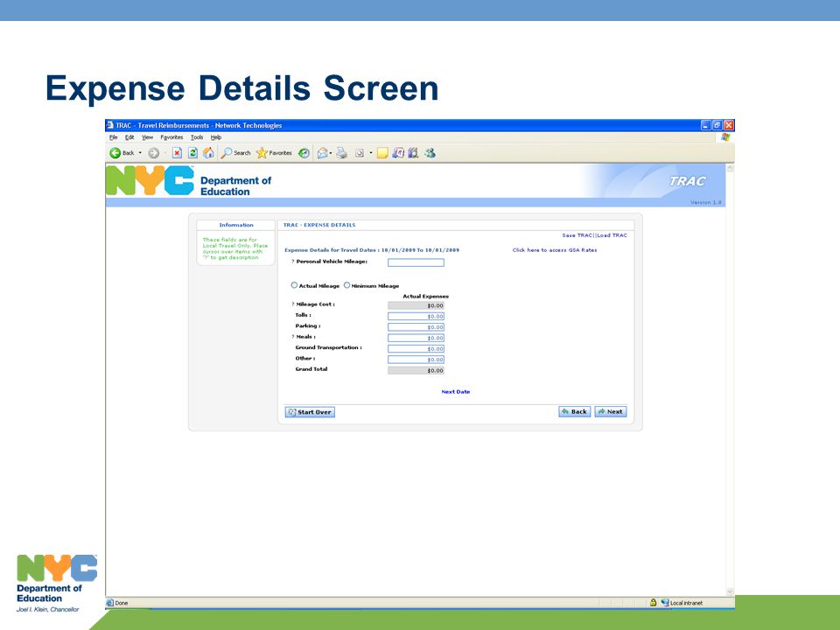This screenshot has width=840, height=630.
Task: Open the Messenger people icon
Action: [x=430, y=153]
